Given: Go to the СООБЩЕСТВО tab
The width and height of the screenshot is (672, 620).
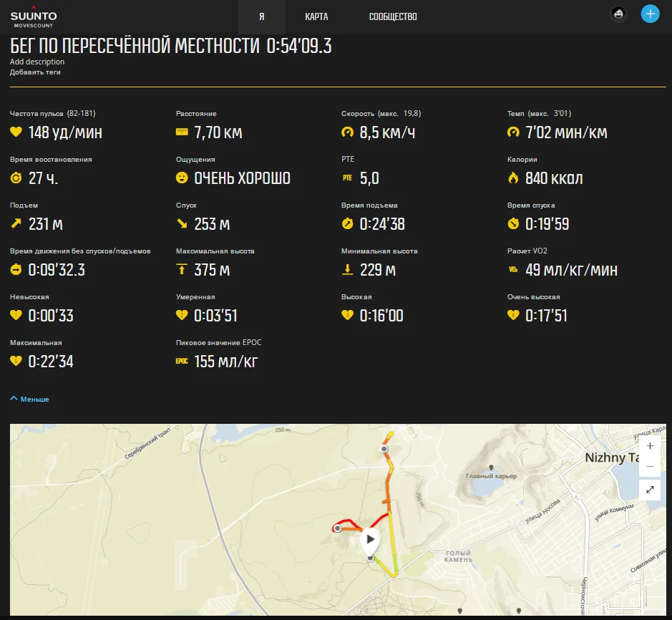Looking at the screenshot, I should 393,16.
